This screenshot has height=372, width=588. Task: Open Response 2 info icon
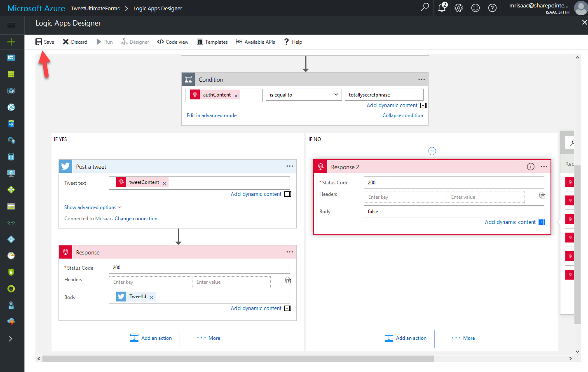pos(531,167)
